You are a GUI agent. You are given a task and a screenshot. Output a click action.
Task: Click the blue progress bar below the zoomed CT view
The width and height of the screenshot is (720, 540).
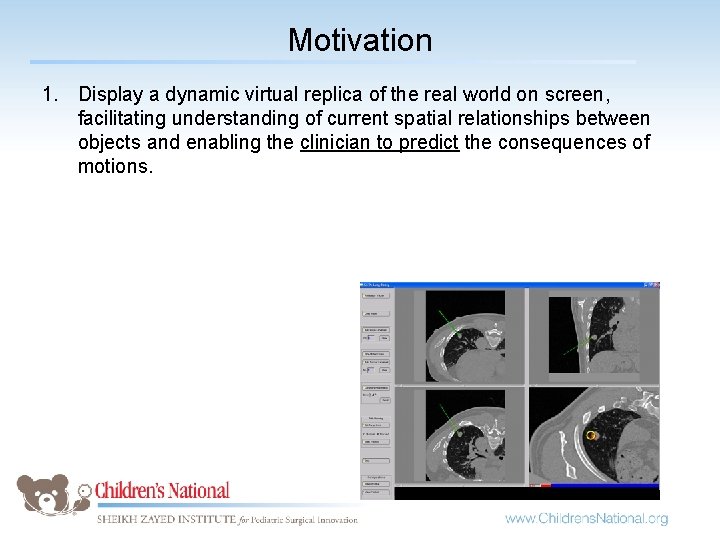[x=605, y=485]
